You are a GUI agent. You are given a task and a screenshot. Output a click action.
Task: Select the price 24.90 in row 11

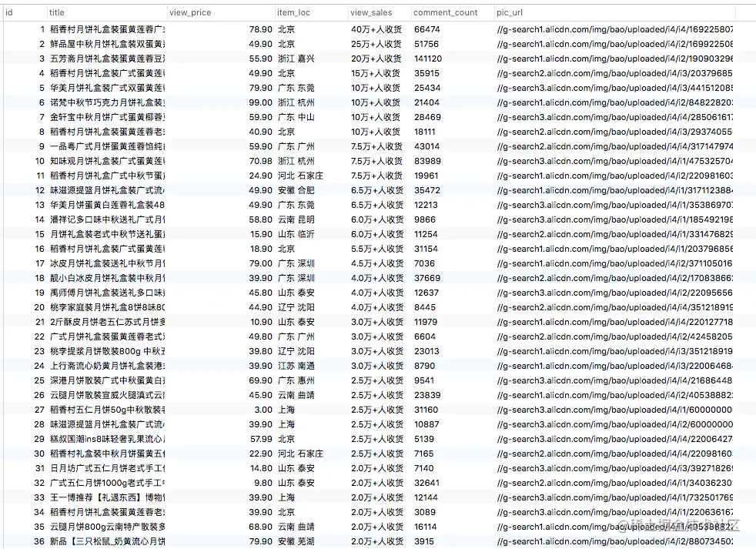pyautogui.click(x=261, y=176)
